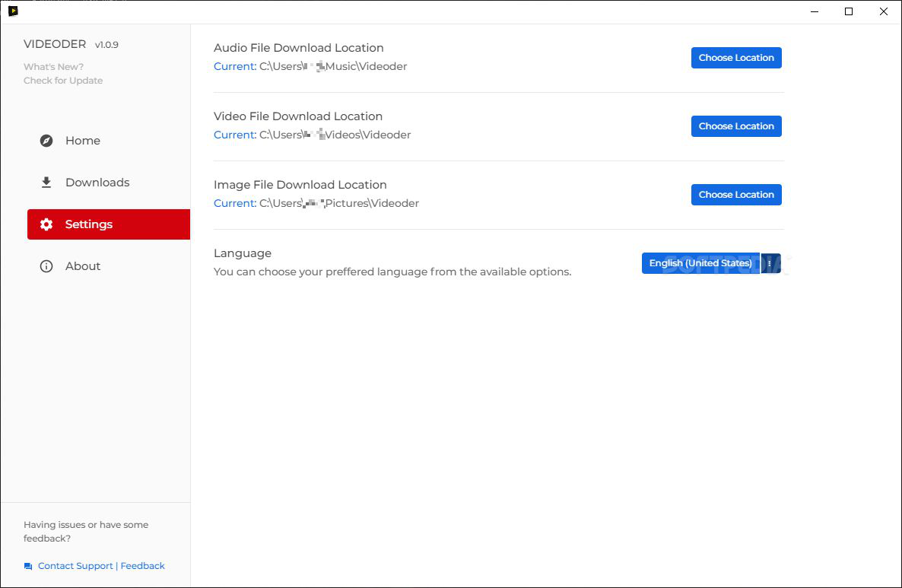Click the VIDEODER app title
The height and width of the screenshot is (588, 902).
click(x=55, y=44)
